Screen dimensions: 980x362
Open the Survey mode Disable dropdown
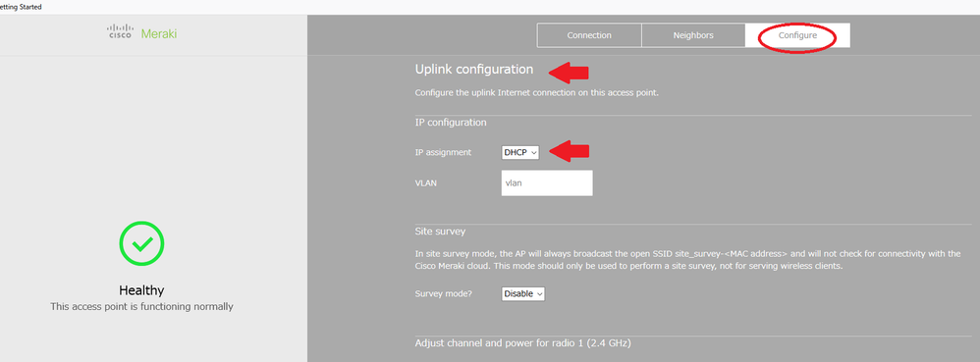pyautogui.click(x=523, y=293)
